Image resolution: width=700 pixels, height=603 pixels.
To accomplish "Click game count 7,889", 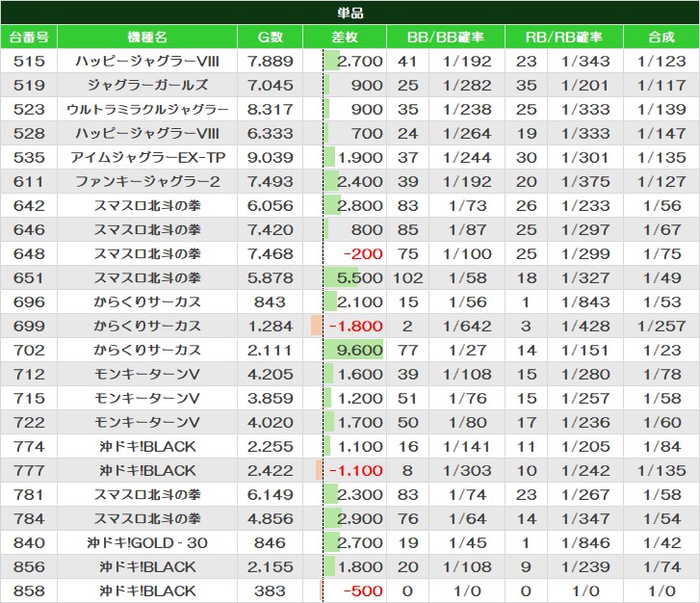I will click(271, 62).
